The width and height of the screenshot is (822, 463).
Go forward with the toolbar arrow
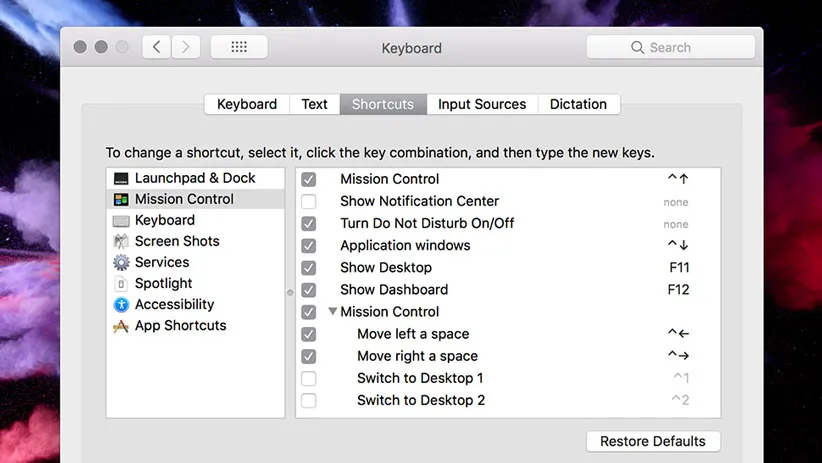pos(186,47)
